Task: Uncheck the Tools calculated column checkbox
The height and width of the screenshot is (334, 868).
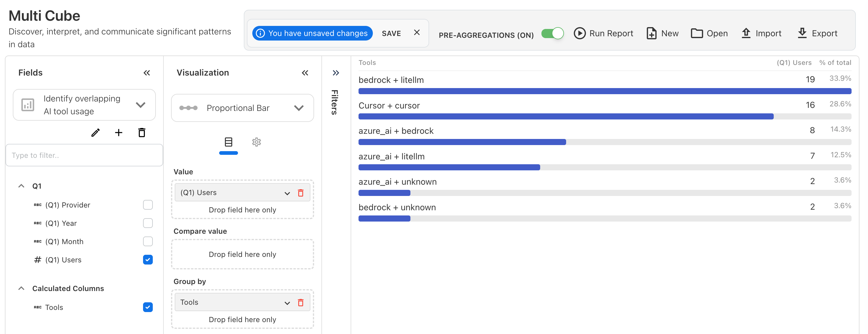Action: click(x=148, y=307)
